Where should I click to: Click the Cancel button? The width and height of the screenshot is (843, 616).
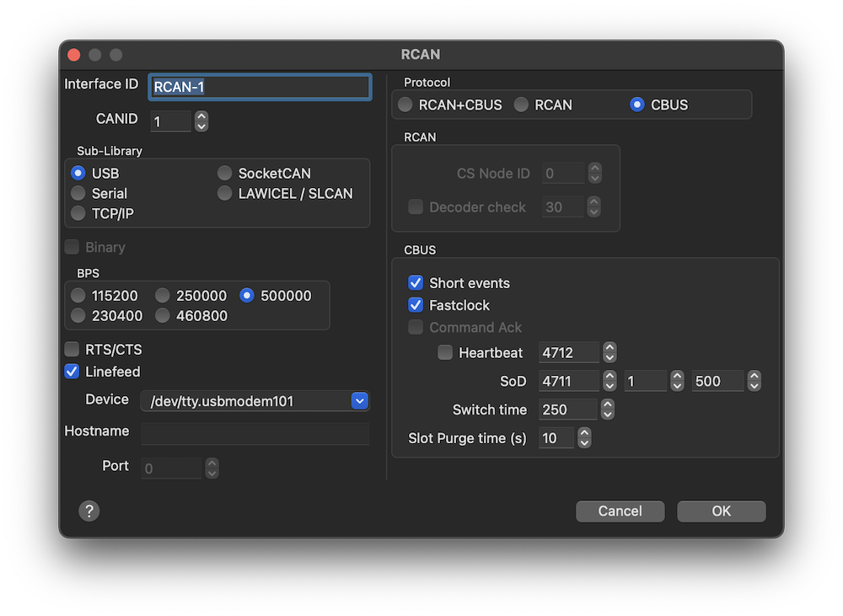[x=620, y=511]
